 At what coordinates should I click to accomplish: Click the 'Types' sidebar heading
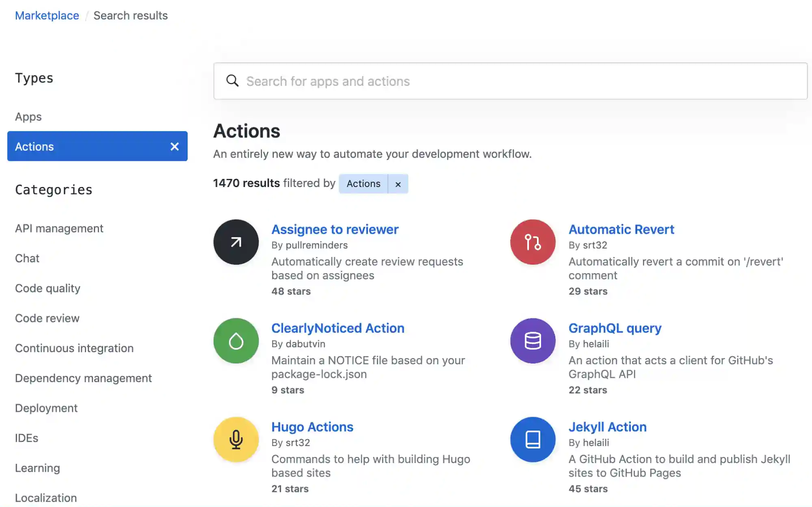coord(34,78)
